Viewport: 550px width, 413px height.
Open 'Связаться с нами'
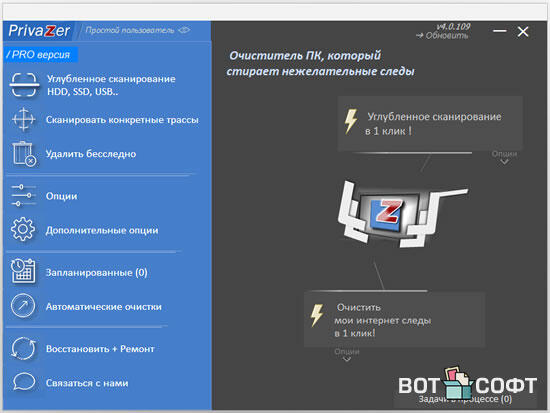tap(87, 383)
